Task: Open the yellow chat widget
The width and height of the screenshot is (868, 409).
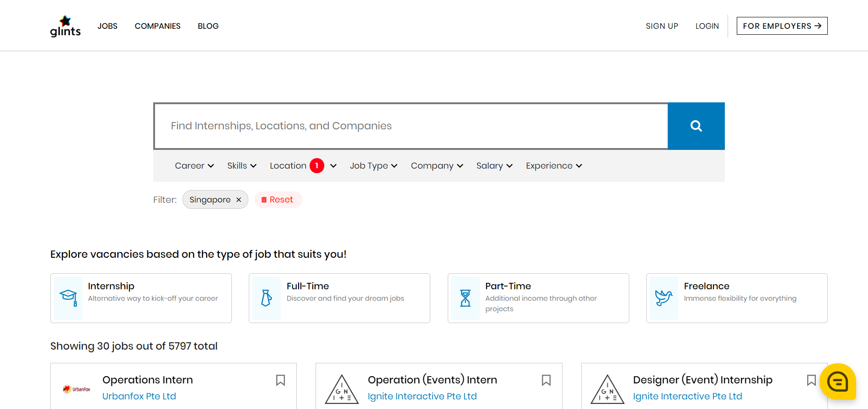Action: 837,382
